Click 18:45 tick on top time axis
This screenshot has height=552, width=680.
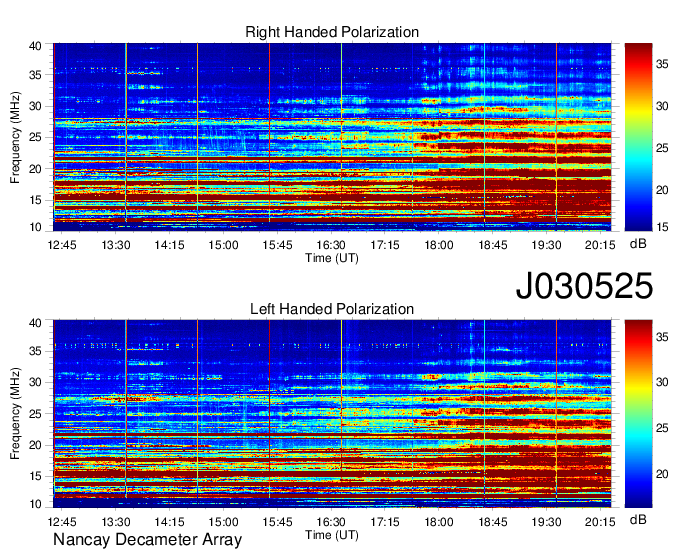pyautogui.click(x=493, y=245)
